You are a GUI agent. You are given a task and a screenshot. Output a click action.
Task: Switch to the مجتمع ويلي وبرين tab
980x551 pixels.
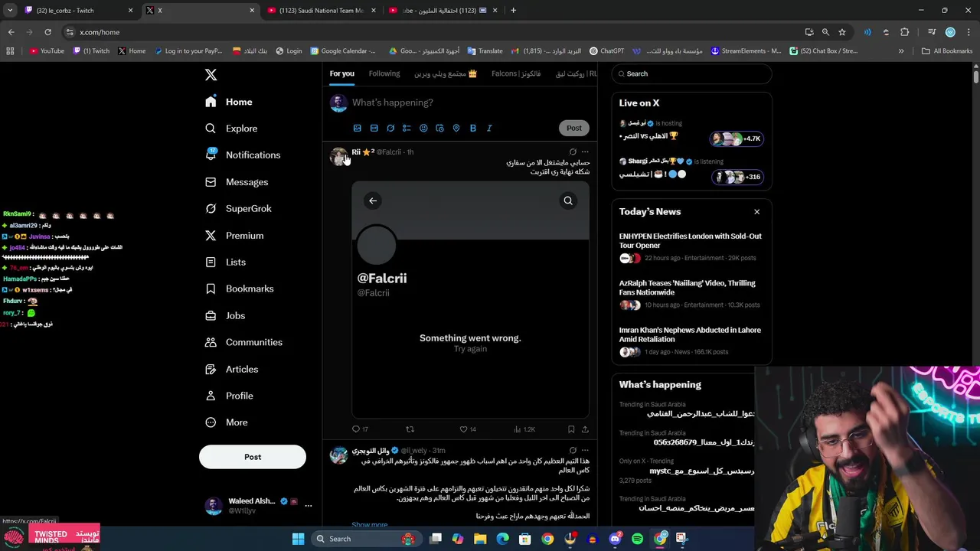pyautogui.click(x=446, y=73)
